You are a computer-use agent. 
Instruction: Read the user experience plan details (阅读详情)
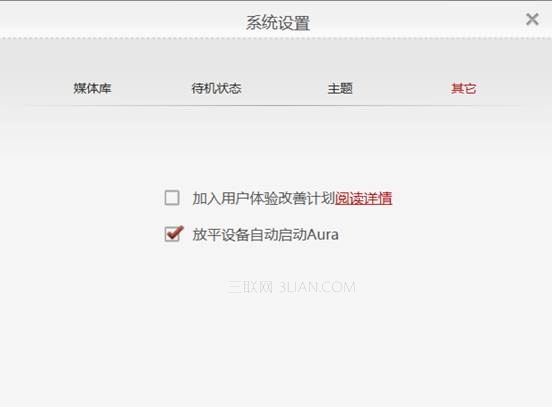[x=363, y=198]
